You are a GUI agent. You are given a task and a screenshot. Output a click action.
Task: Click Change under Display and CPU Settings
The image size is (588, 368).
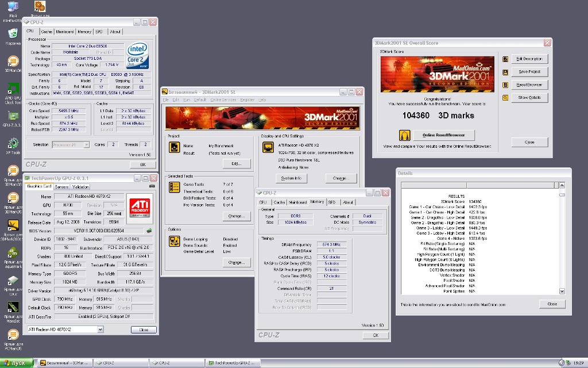(x=341, y=178)
